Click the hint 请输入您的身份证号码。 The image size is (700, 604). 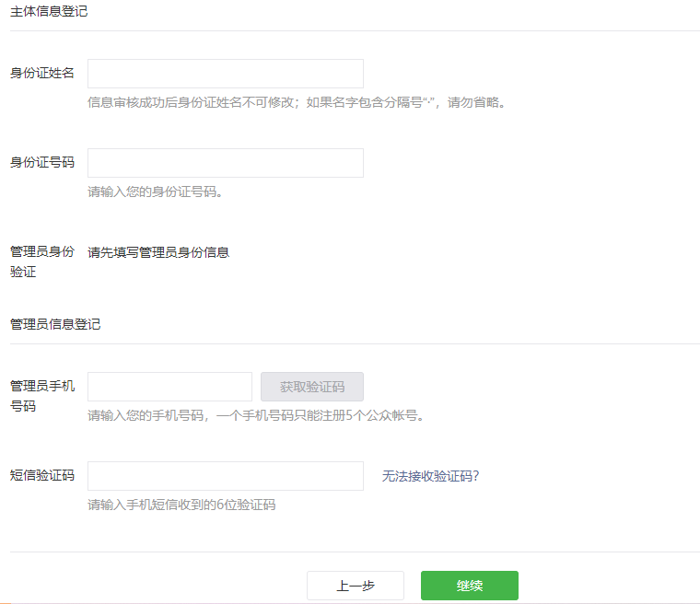click(156, 192)
